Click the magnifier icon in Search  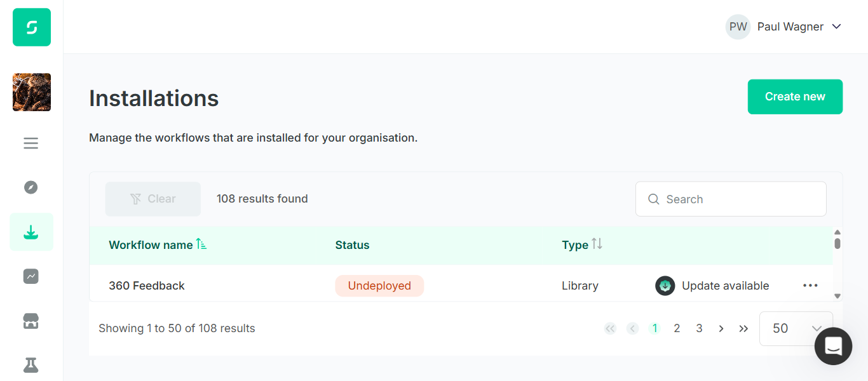[653, 199]
